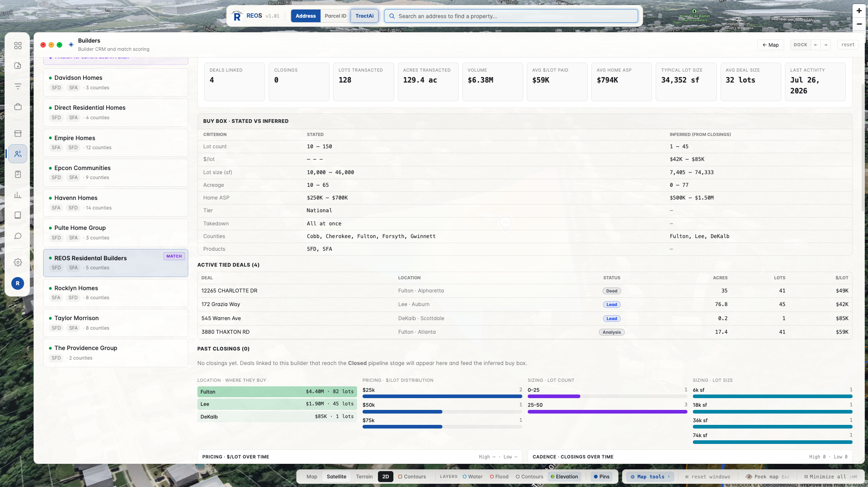Click the DOCK label button
Viewport: 868px width, 487px height.
tap(800, 45)
